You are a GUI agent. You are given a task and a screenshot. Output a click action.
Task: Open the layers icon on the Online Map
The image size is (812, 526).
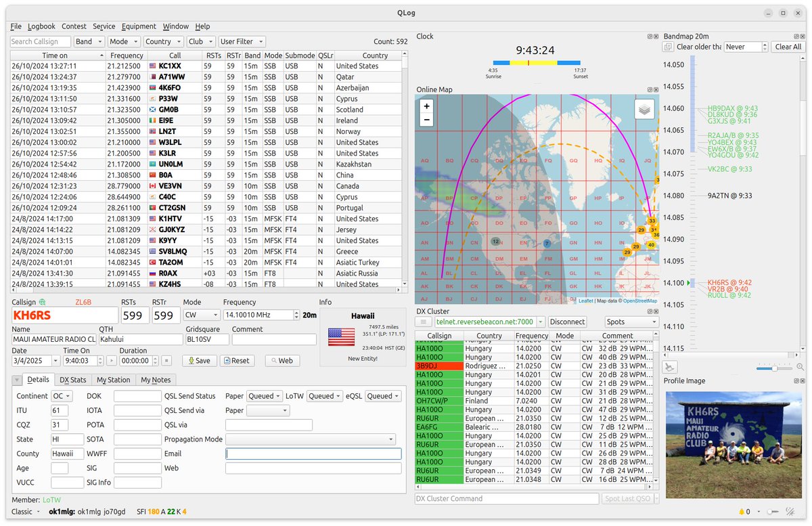643,108
